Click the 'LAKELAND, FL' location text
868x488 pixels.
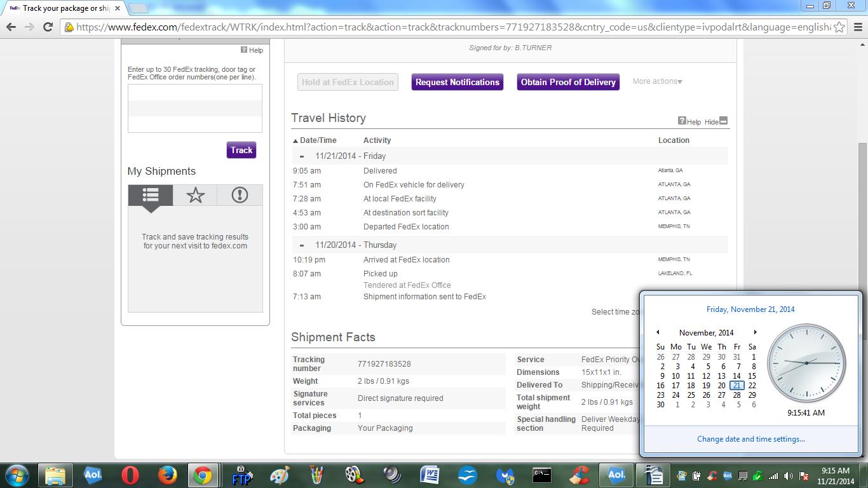pyautogui.click(x=675, y=273)
